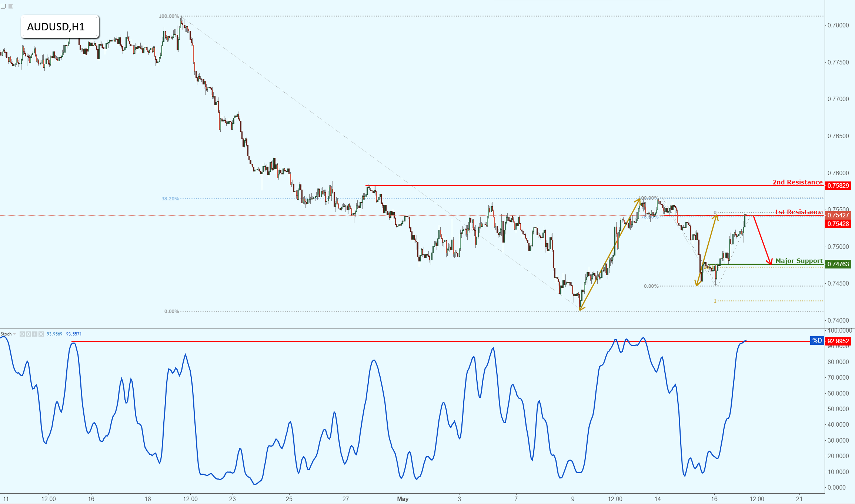
Task: Click the plus icon beside Stoch settings
Action: point(35,334)
